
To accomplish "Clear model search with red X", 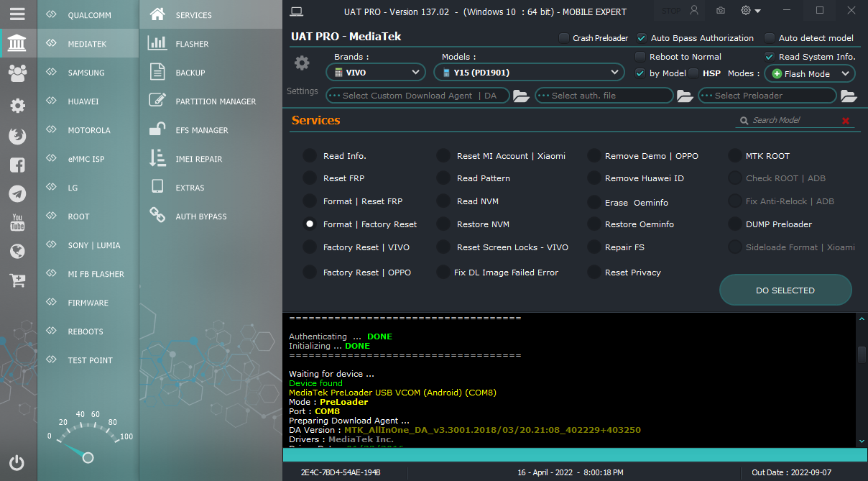I will click(846, 121).
